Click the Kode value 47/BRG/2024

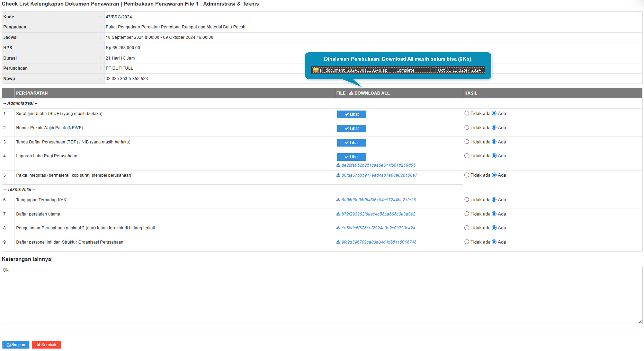(x=119, y=17)
